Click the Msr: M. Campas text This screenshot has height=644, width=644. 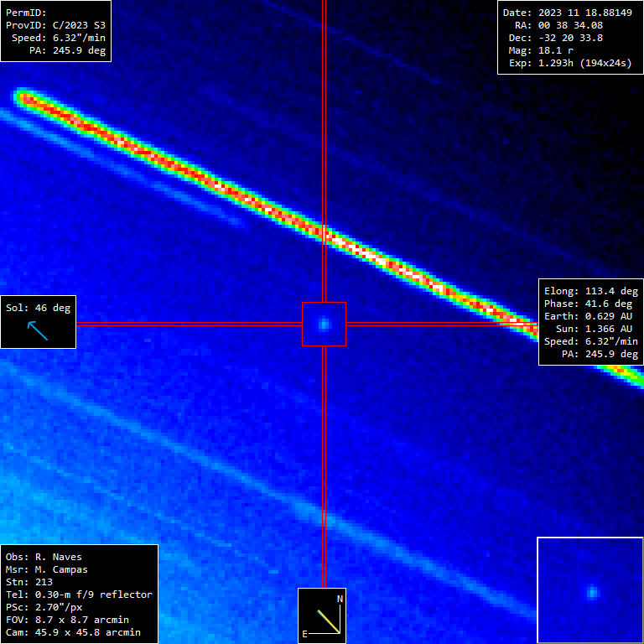click(x=47, y=569)
